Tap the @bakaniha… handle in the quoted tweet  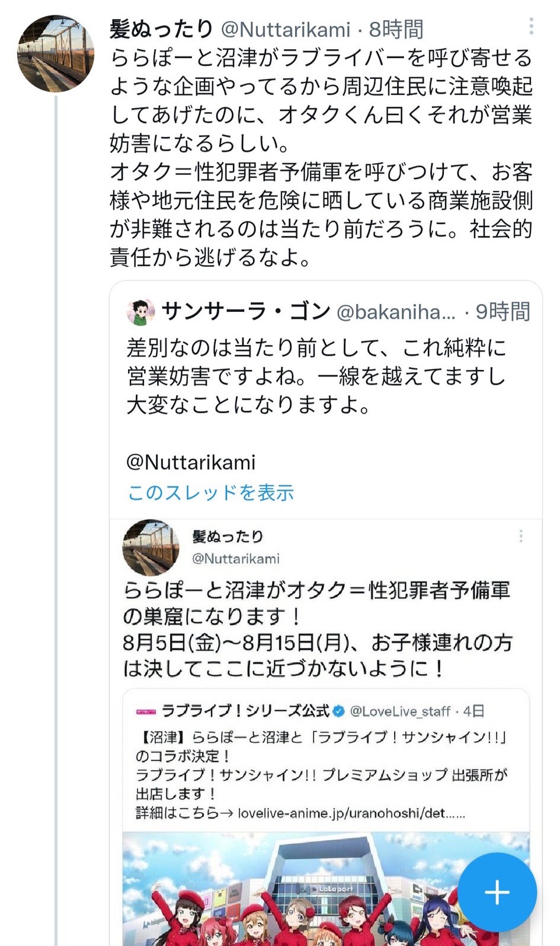396,312
